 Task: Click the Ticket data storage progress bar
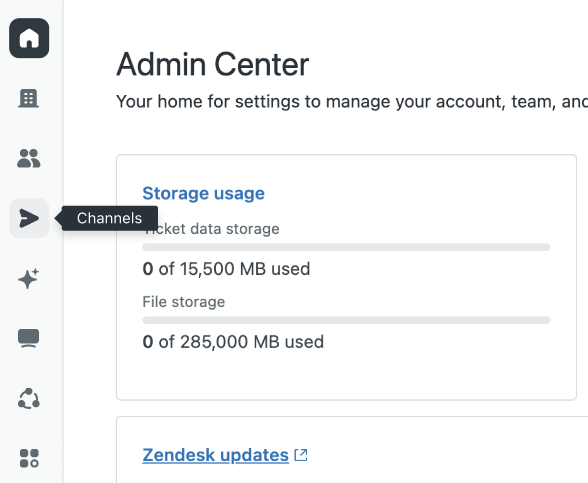(x=346, y=247)
